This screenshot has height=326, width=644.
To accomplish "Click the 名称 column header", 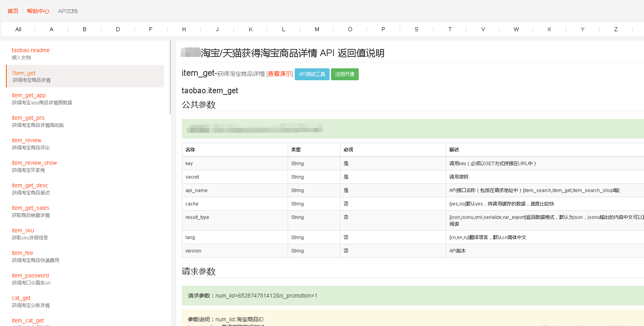I will [x=235, y=150].
